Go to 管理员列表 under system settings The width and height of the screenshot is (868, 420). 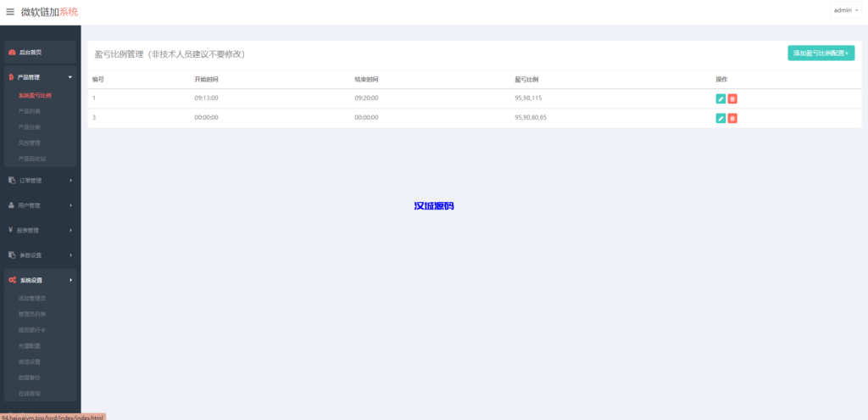[32, 314]
